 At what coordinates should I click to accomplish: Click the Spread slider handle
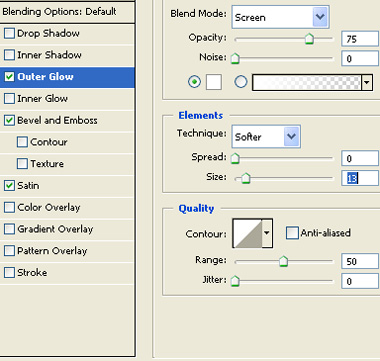click(x=235, y=158)
